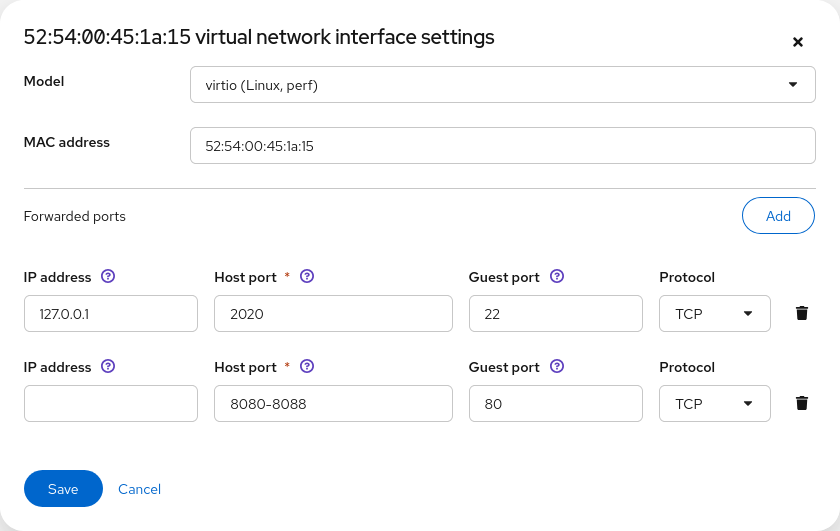Open the Model dropdown showing virtio
This screenshot has width=840, height=531.
click(502, 85)
